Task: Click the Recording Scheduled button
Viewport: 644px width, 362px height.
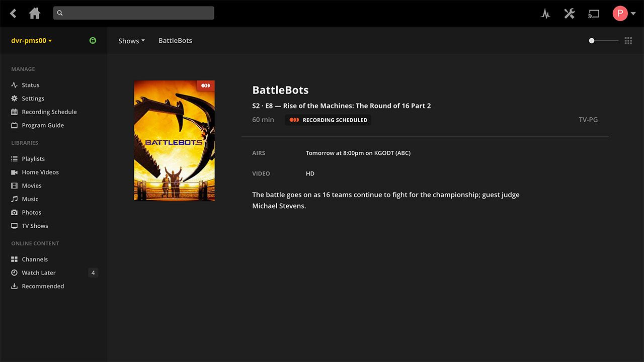Action: [x=328, y=120]
